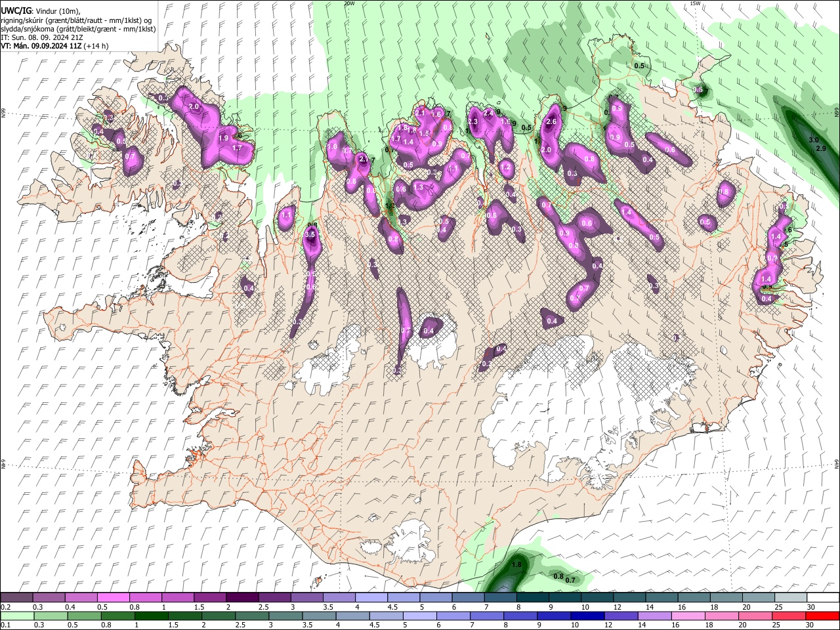This screenshot has height=630, width=840.
Task: Click the '20W' longitude label
Action: tap(349, 3)
